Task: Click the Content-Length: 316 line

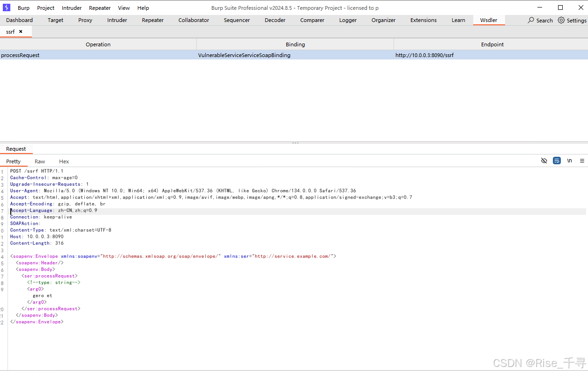Action: coord(37,243)
